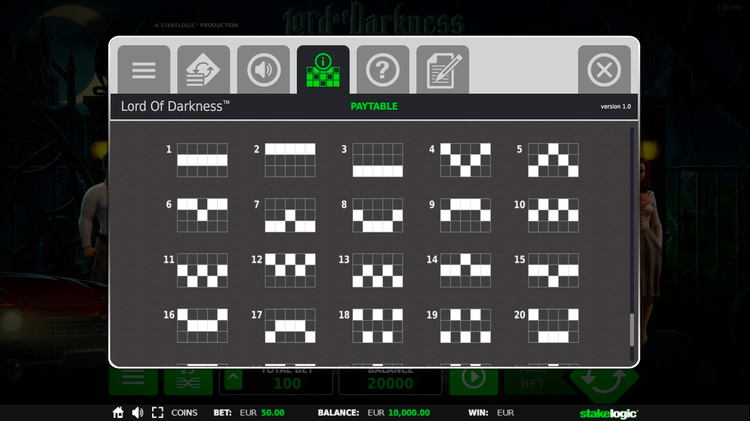Open the help question mark tab
Viewport: 750px width, 421px height.
[383, 70]
